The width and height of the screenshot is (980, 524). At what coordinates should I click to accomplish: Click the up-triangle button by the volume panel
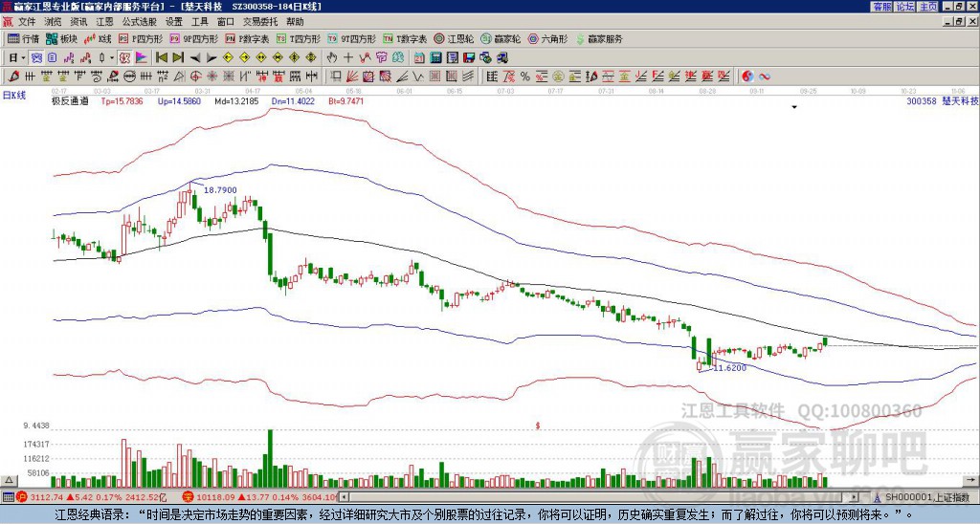click(9, 481)
